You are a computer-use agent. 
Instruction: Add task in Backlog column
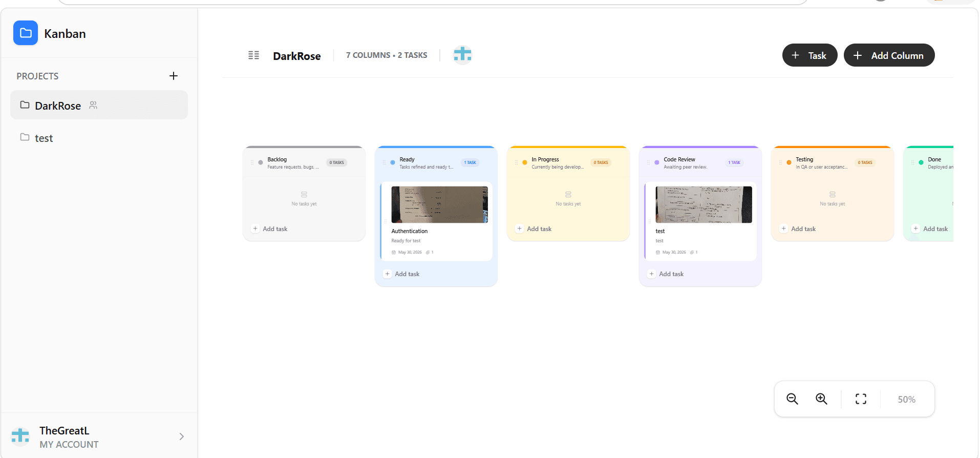coord(270,228)
